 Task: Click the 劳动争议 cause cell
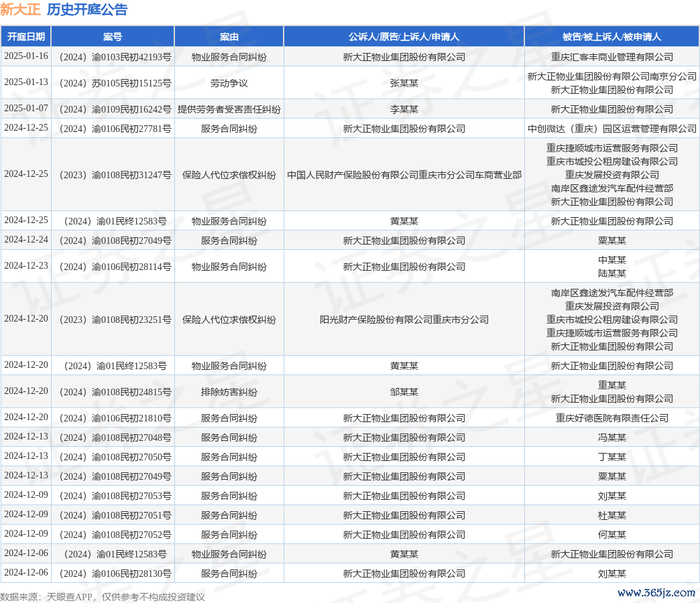229,83
